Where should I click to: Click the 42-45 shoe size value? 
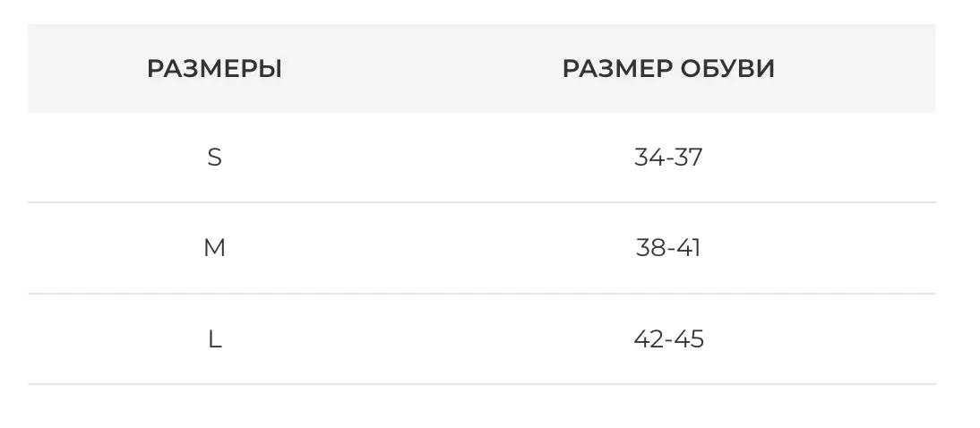tap(668, 339)
